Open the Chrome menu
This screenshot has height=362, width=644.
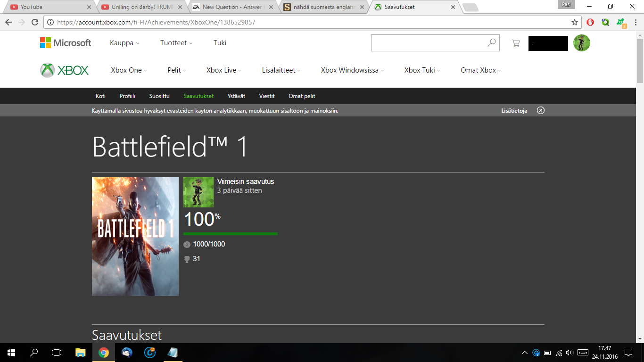(636, 22)
